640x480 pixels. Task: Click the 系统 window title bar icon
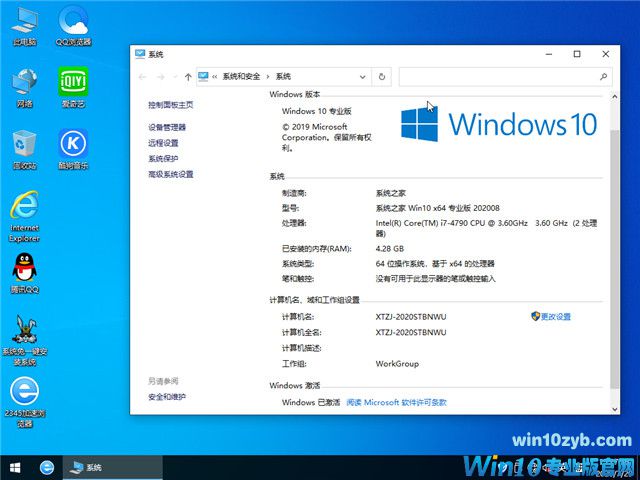[140, 54]
